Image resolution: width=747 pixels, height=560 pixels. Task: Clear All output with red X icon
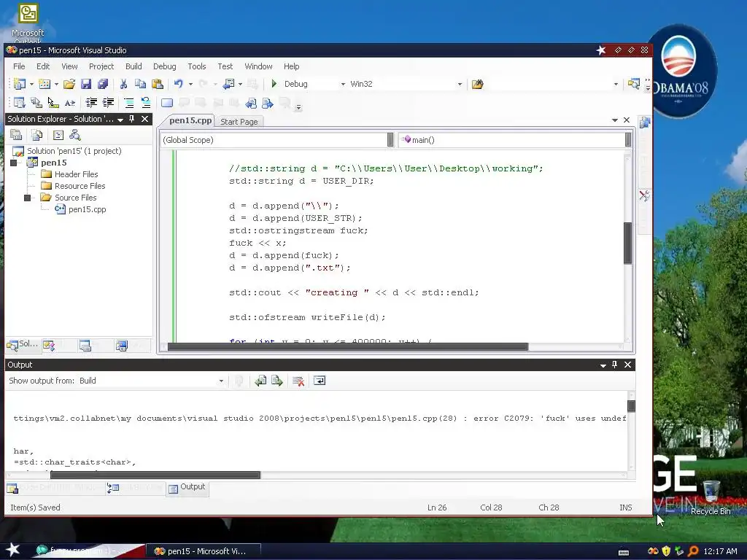[x=298, y=381]
